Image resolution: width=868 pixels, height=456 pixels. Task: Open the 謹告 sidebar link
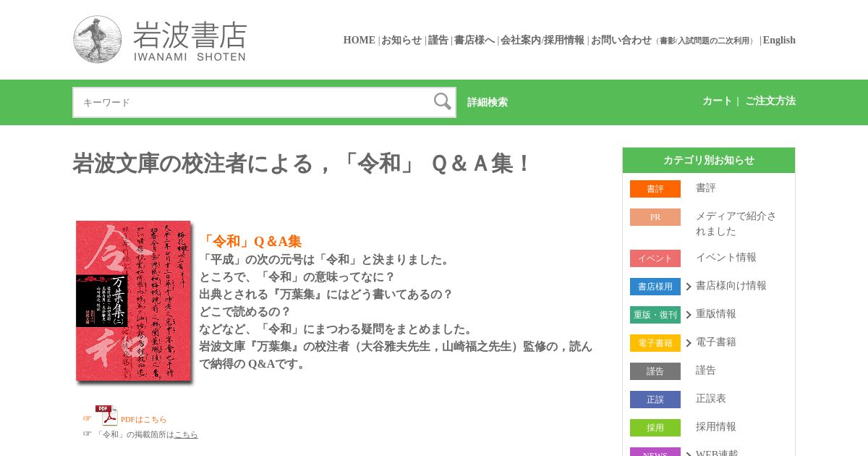[706, 371]
